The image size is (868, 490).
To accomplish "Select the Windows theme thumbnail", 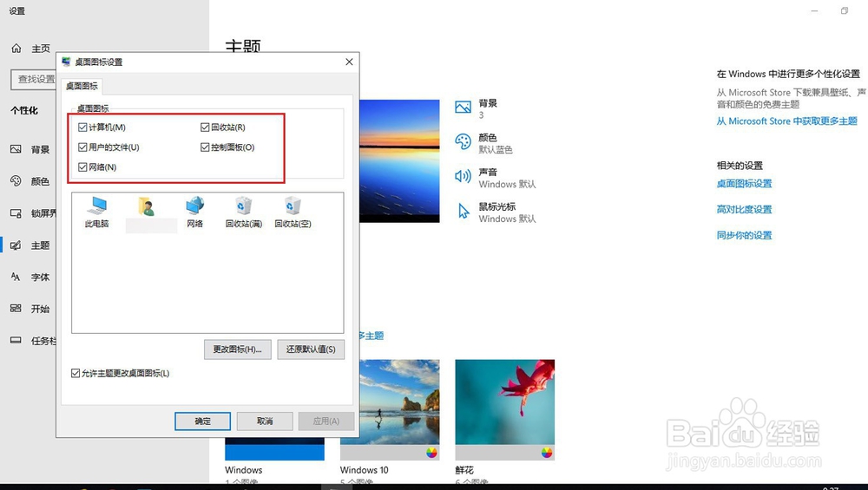I will (x=274, y=449).
